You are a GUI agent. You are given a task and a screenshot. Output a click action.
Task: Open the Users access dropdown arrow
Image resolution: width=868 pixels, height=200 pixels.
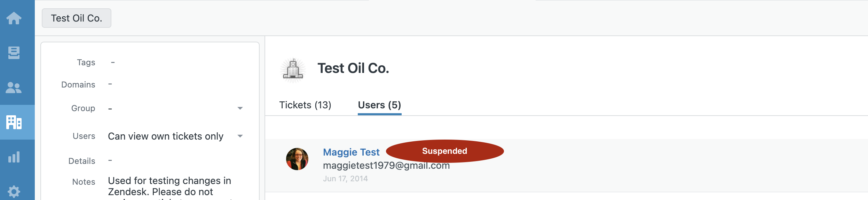(x=240, y=136)
